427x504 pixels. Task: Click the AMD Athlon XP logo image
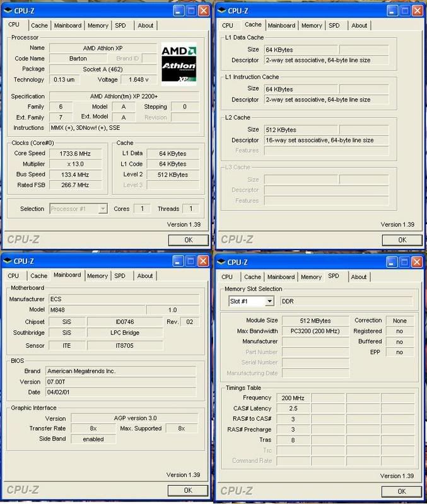coord(178,64)
